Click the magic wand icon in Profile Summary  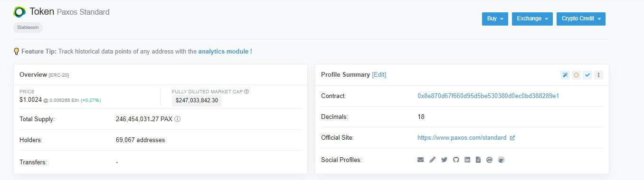565,75
